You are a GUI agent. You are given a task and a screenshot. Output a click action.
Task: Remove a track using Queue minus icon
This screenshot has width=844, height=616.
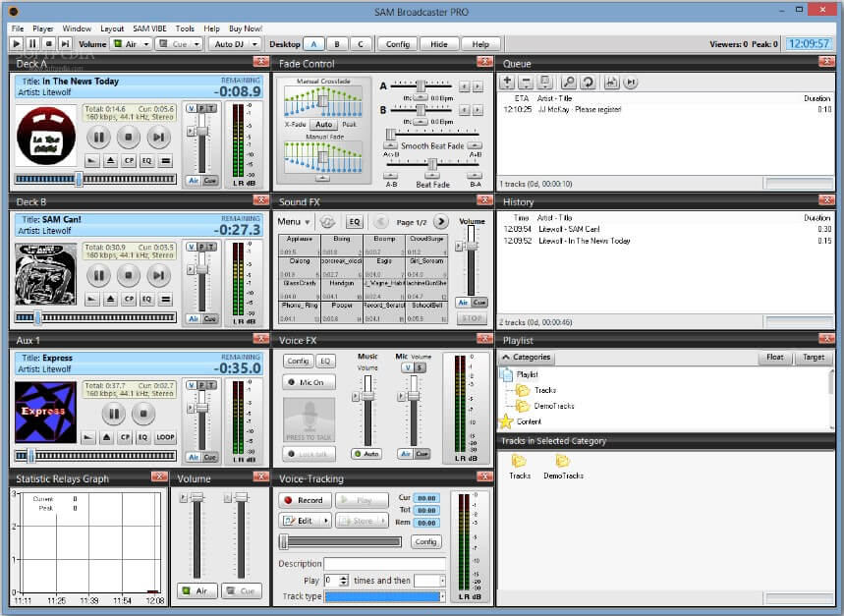tap(526, 82)
